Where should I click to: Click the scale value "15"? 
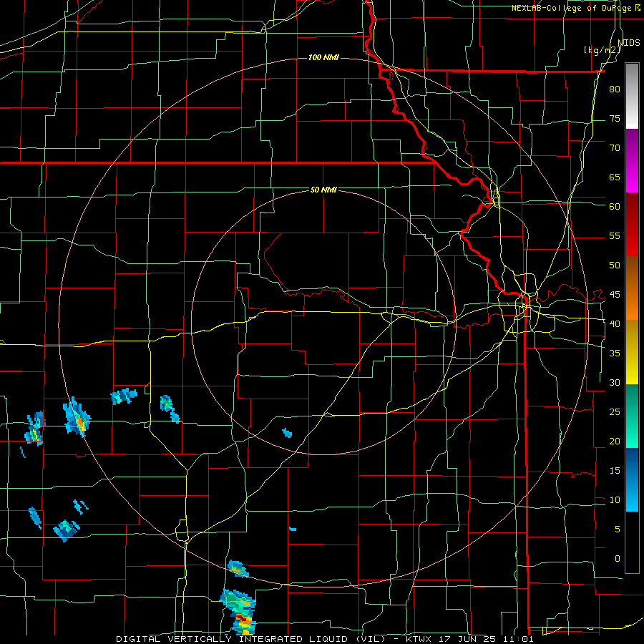tap(615, 470)
